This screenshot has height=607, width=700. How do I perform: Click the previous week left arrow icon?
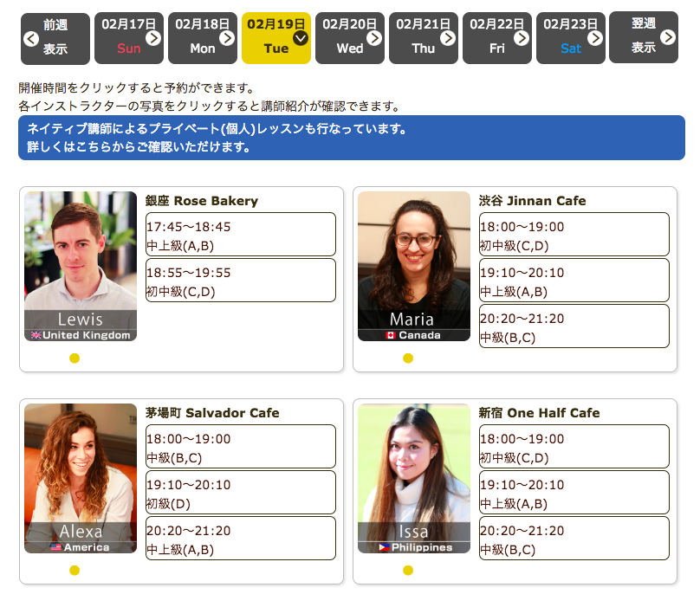pyautogui.click(x=31, y=38)
